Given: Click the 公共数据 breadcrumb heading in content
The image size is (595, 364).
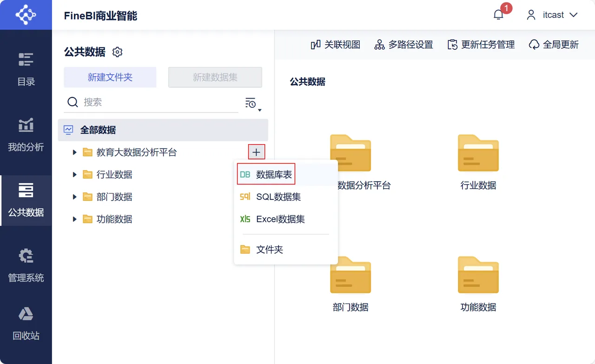Looking at the screenshot, I should click(x=308, y=82).
